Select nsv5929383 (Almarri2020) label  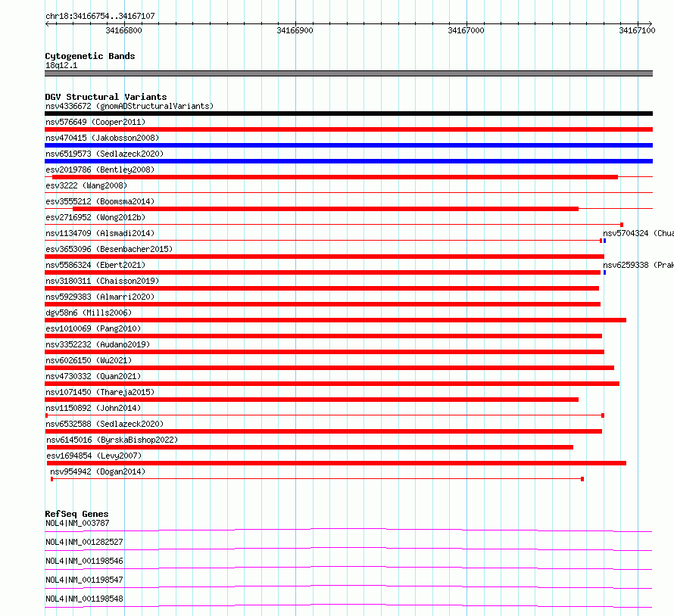pyautogui.click(x=100, y=297)
